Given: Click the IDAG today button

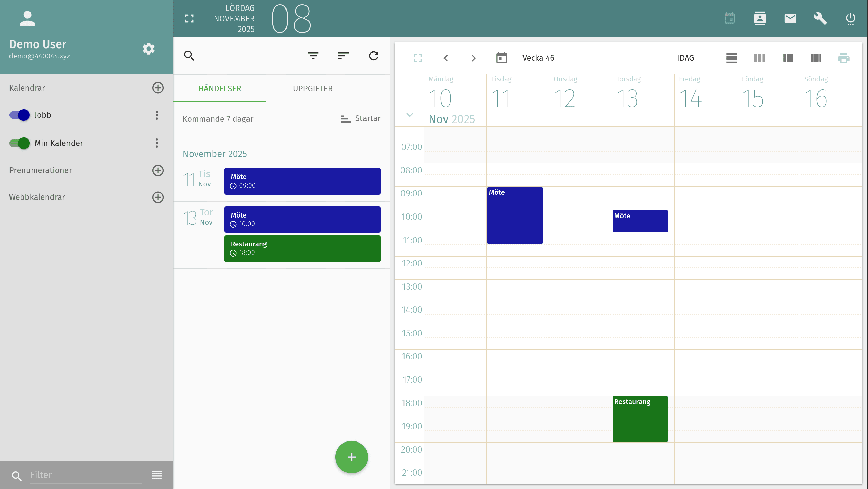Looking at the screenshot, I should pos(685,58).
